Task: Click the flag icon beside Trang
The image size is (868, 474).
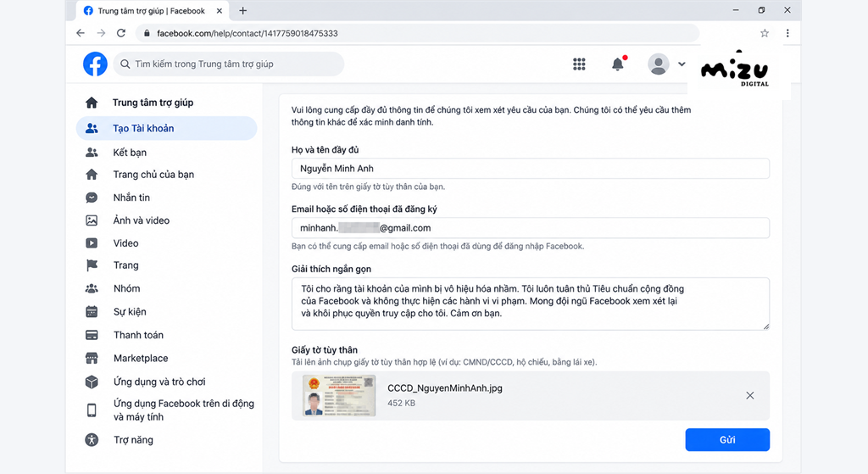Action: [x=92, y=265]
